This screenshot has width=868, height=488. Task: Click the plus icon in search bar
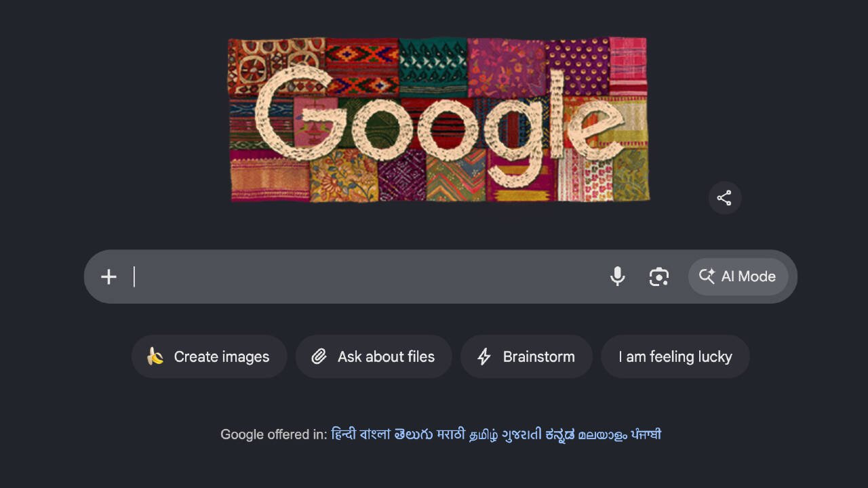click(108, 277)
